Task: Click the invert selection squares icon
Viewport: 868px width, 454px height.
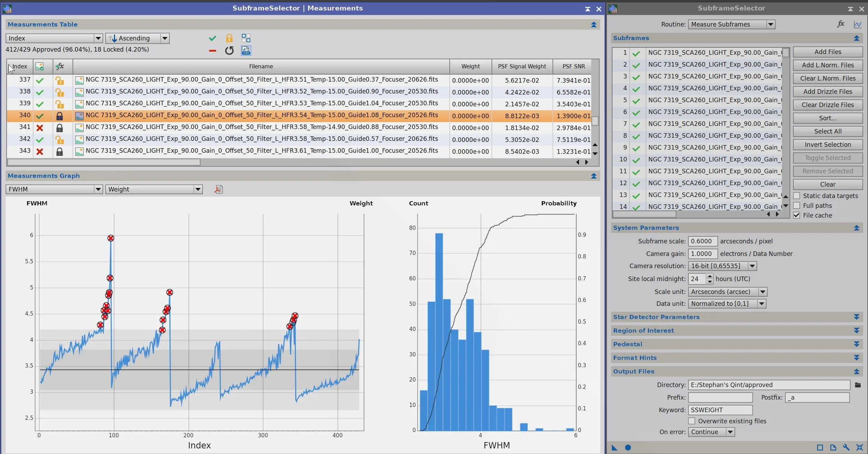Action: [246, 38]
